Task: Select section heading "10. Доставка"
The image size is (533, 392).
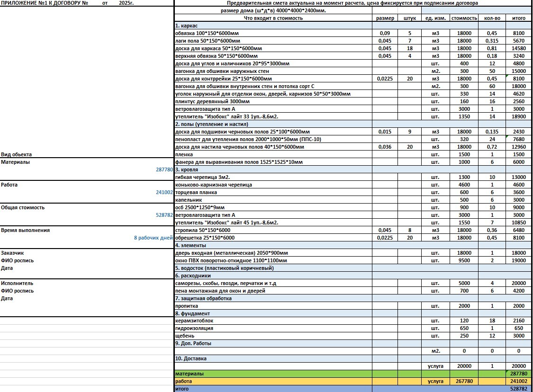Action: pos(273,358)
